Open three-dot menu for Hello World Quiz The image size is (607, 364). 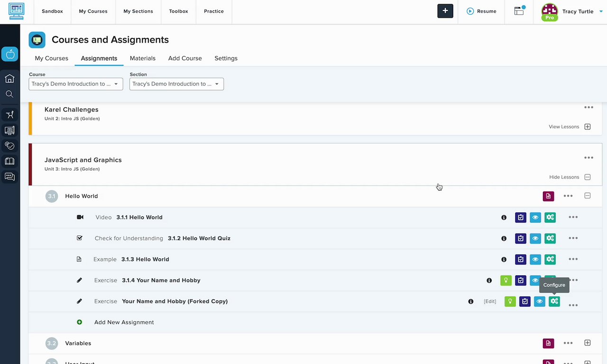(573, 238)
